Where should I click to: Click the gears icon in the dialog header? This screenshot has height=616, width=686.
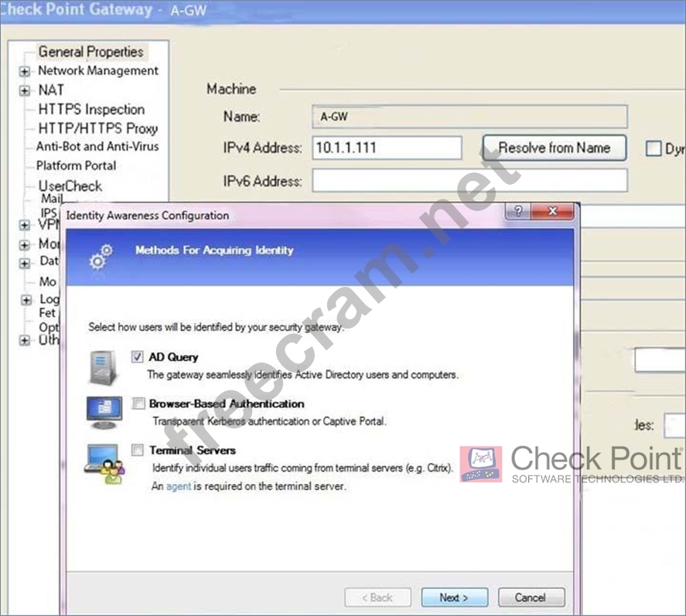point(101,257)
